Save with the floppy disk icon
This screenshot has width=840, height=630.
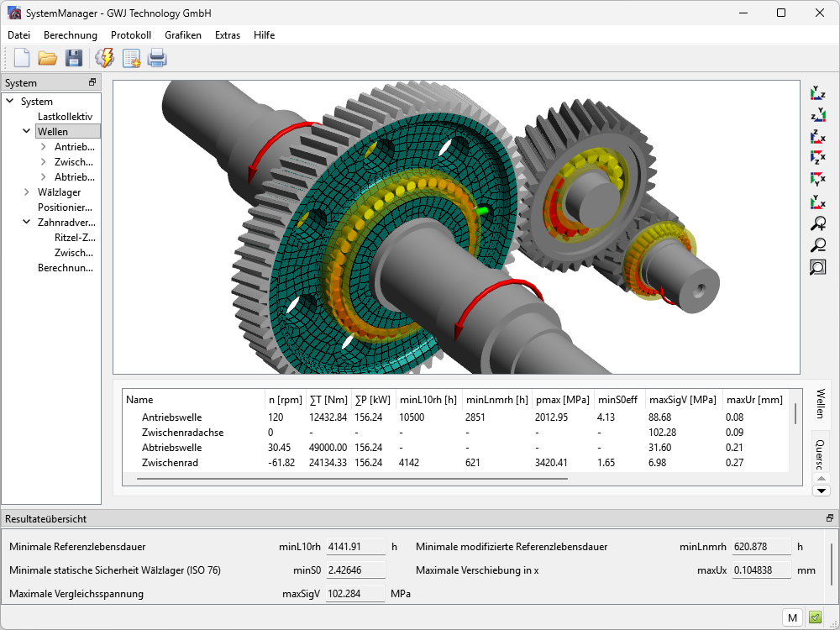[x=74, y=58]
